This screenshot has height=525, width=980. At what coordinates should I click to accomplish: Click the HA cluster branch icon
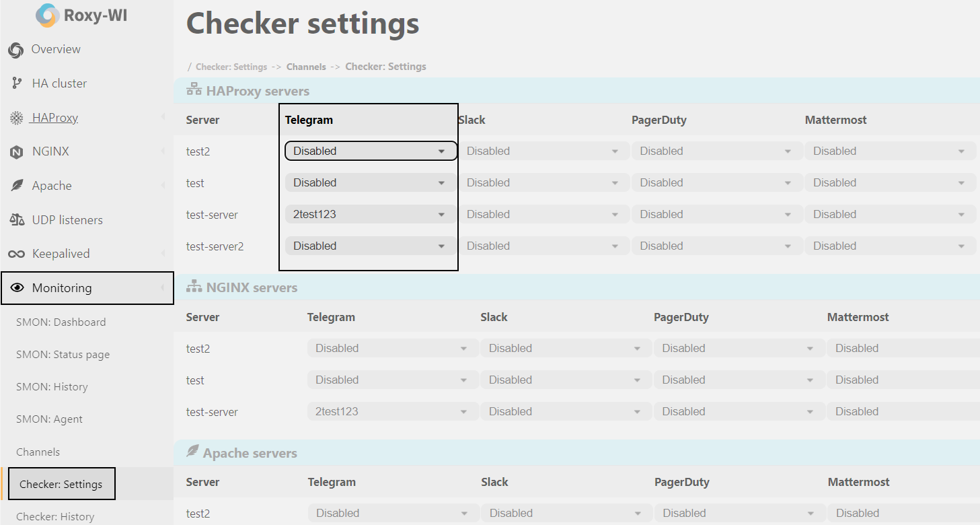[17, 83]
